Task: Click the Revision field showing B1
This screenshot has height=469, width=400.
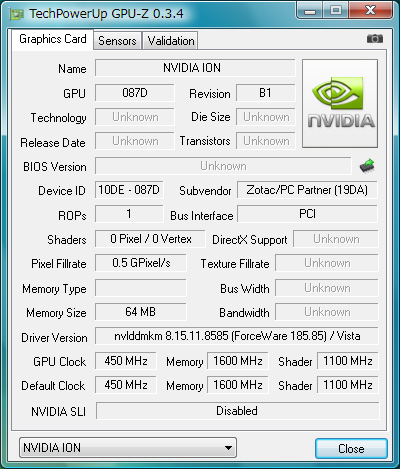Action: pos(266,93)
